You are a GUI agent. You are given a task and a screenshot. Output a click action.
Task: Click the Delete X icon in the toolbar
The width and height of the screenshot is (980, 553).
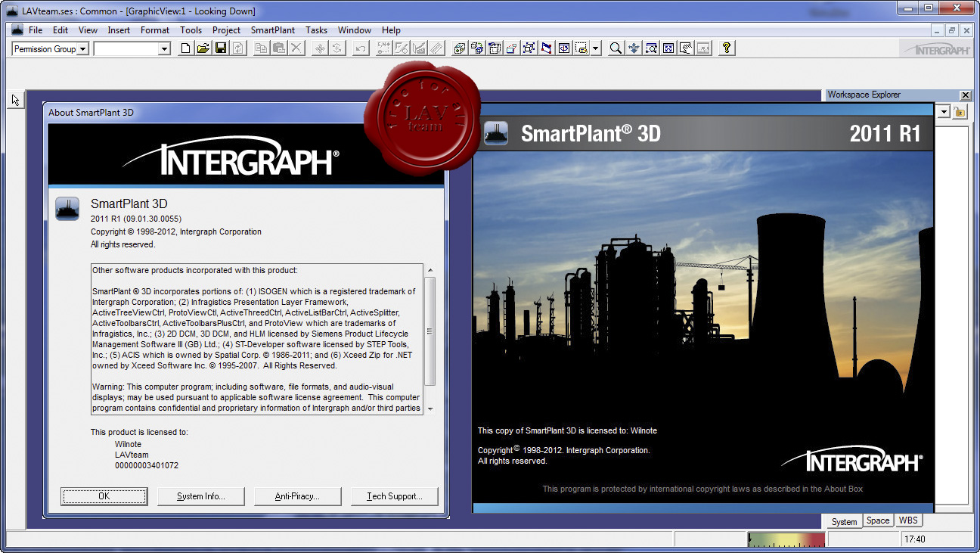pyautogui.click(x=296, y=48)
